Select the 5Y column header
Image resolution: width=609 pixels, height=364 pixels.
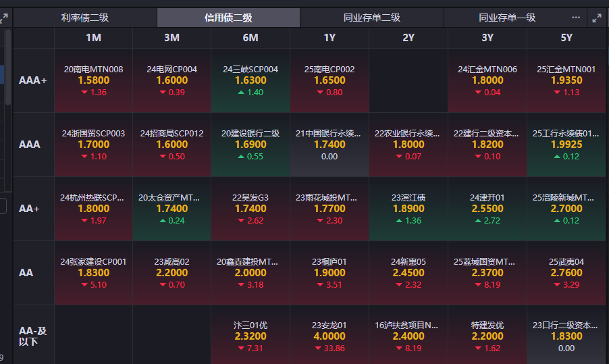pos(566,38)
